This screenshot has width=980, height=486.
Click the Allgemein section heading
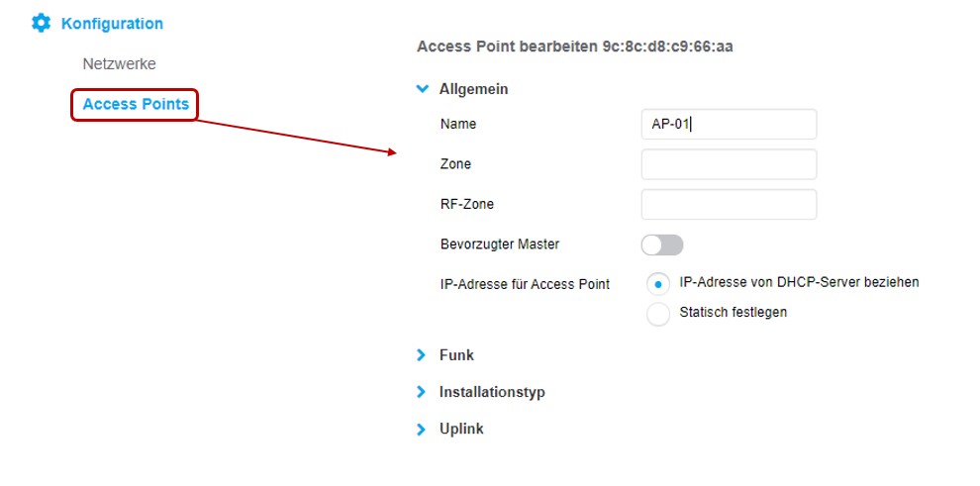point(473,89)
